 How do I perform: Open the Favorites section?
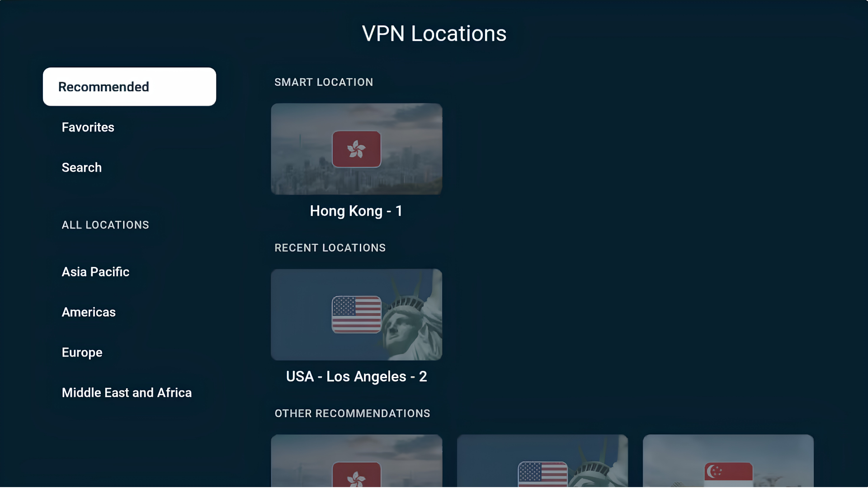(x=88, y=127)
